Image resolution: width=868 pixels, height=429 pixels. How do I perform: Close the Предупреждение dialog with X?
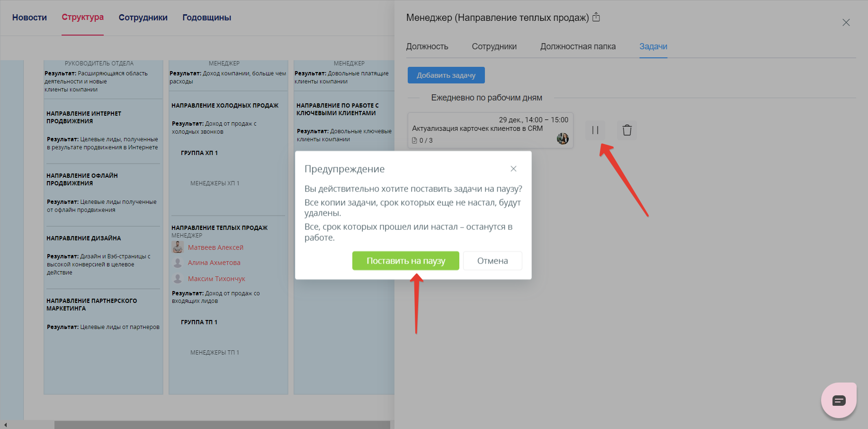(x=513, y=169)
